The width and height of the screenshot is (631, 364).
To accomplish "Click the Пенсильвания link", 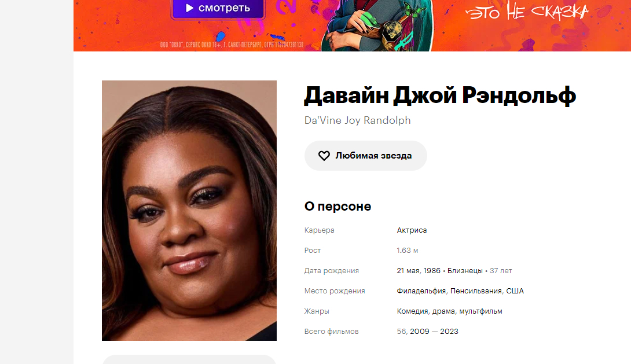I will [x=476, y=291].
